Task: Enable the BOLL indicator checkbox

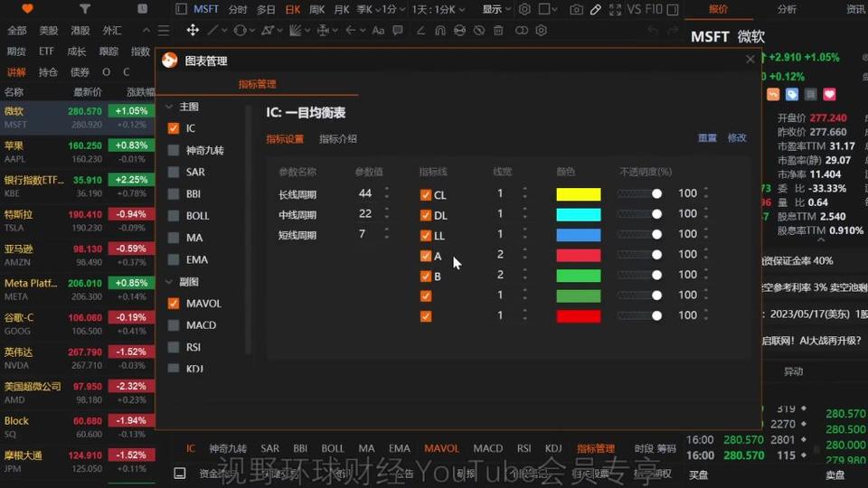Action: (174, 216)
